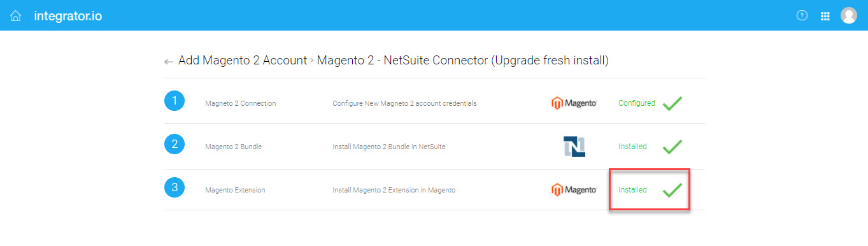Viewport: 868px width, 246px height.
Task: Select the step 3 number circle
Action: pyautogui.click(x=174, y=188)
